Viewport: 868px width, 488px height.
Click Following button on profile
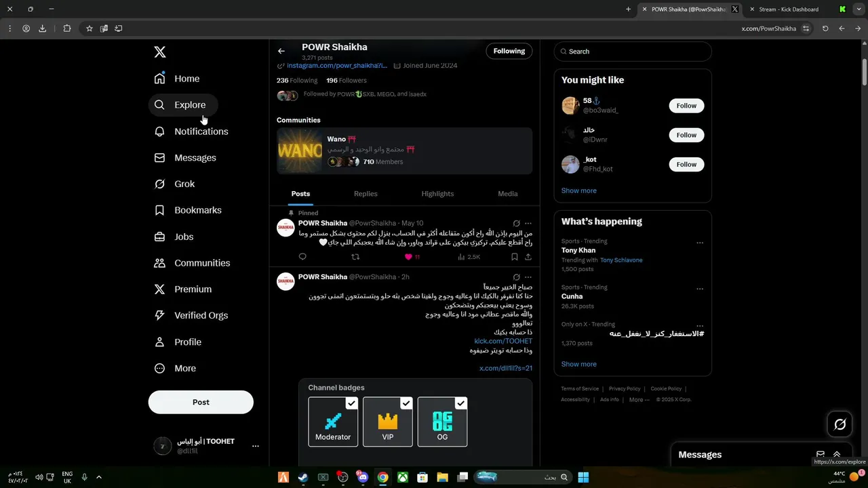509,51
